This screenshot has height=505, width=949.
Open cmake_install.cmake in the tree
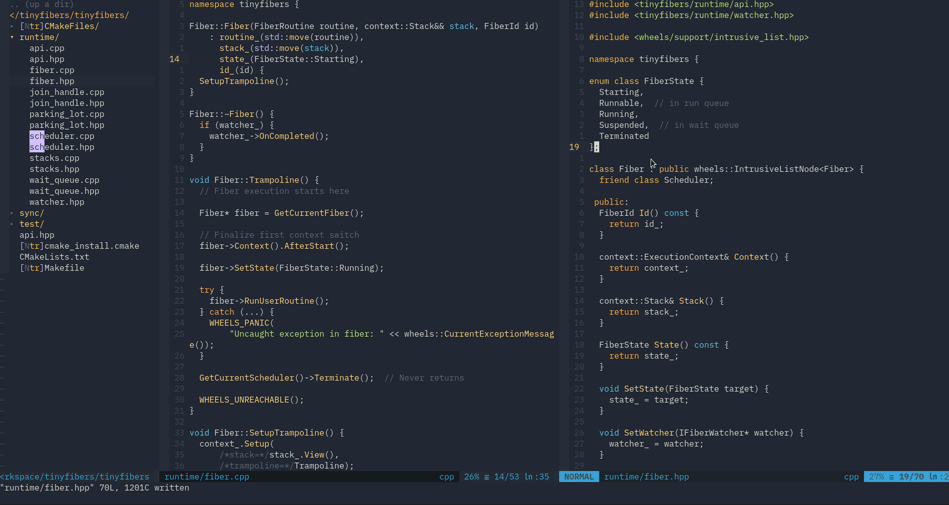tap(79, 246)
